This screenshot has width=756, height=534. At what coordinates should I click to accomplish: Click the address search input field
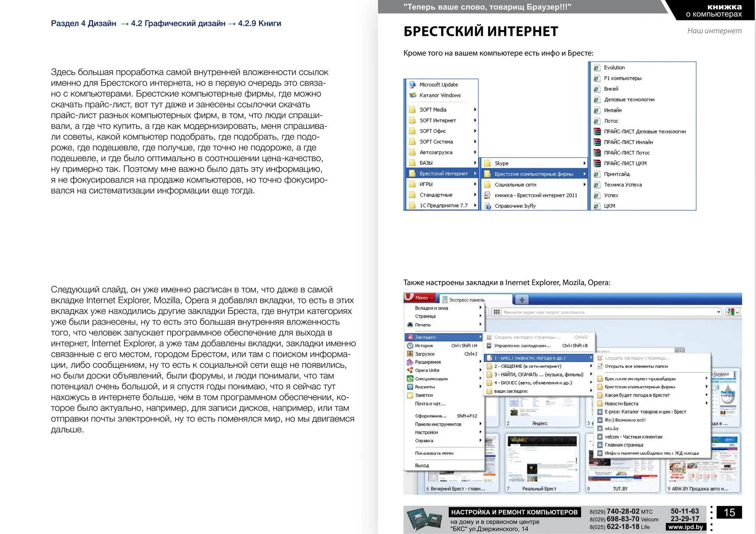tap(609, 312)
